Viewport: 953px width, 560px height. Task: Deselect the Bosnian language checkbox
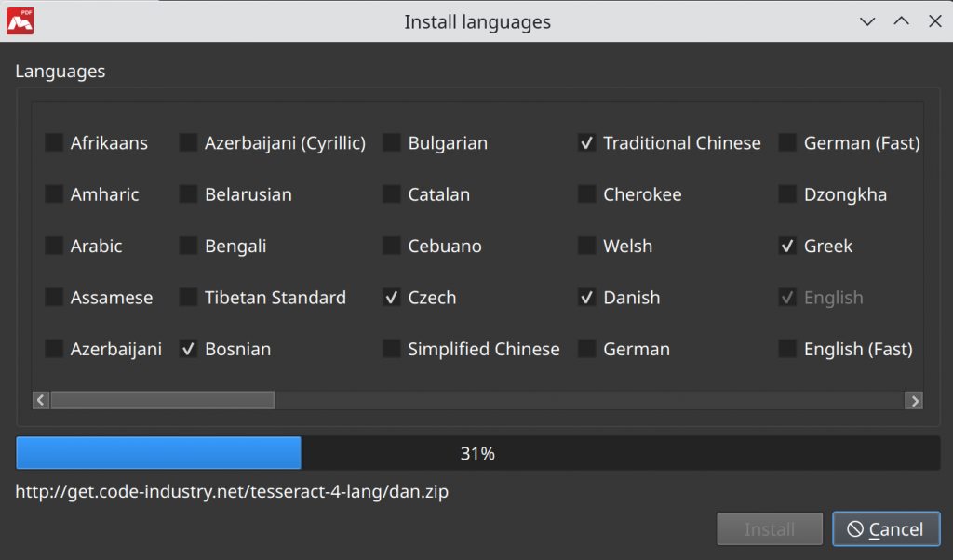click(188, 350)
